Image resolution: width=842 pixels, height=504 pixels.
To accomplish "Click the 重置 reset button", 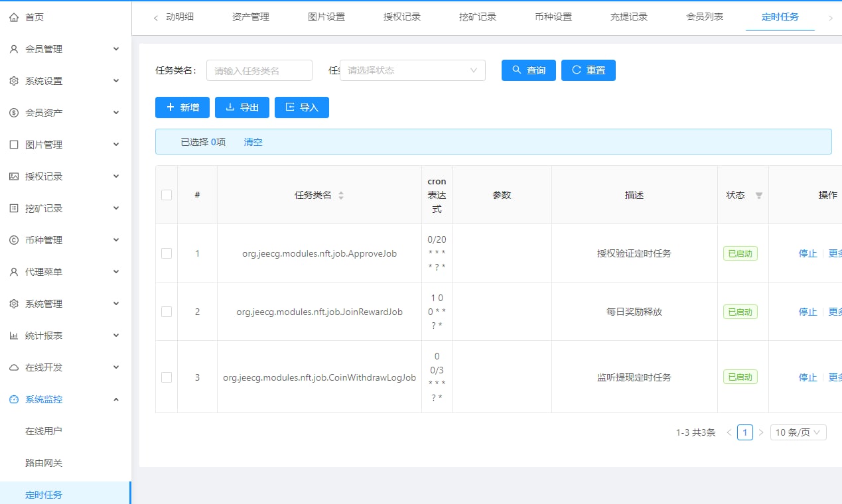I will (x=589, y=70).
